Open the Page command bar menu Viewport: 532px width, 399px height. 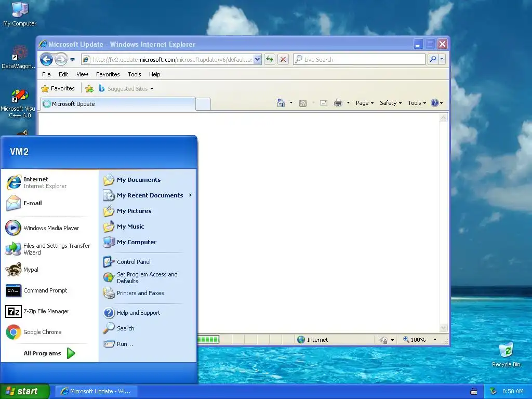pyautogui.click(x=365, y=103)
